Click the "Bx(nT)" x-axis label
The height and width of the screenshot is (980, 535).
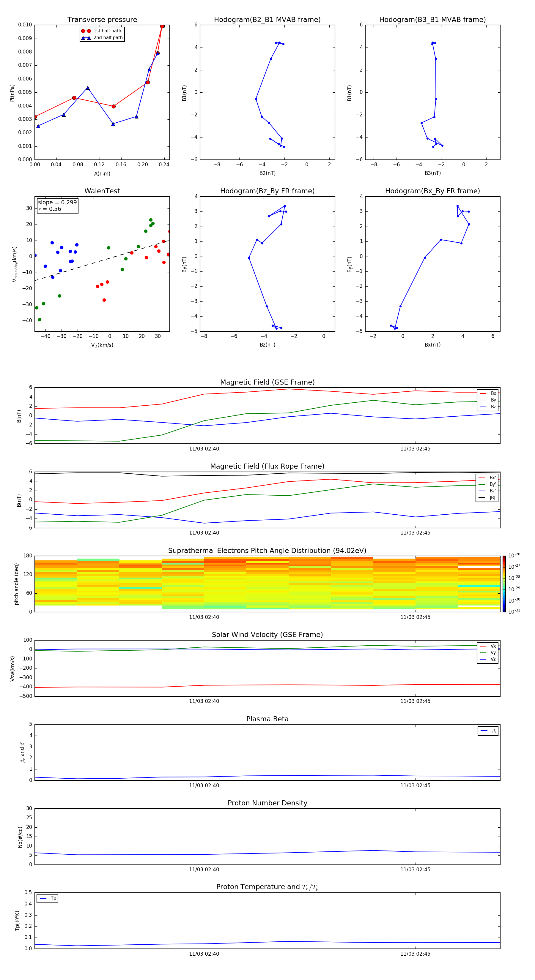tap(432, 345)
